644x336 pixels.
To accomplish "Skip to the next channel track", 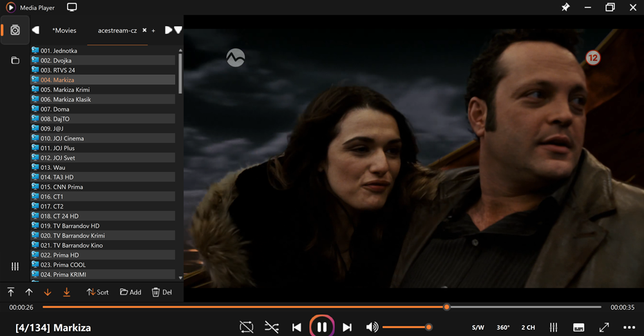I will pos(347,328).
